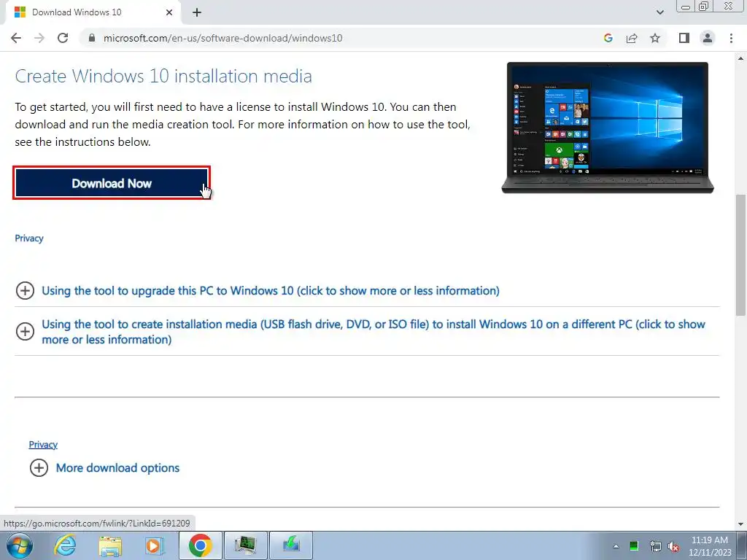The width and height of the screenshot is (747, 560).
Task: Click the Create Windows 10 installation media heading
Action: pos(163,76)
